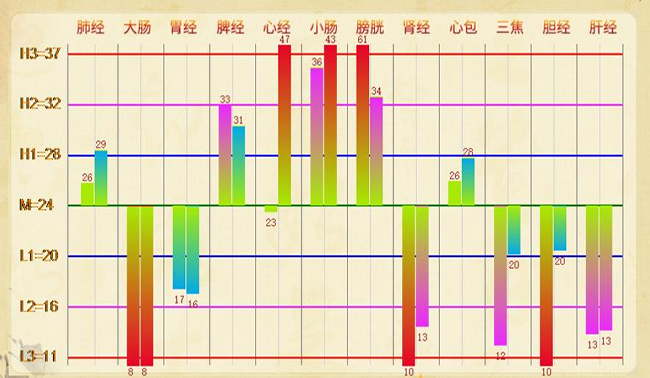Click the 肺经 blue-green bar labeled 29
This screenshot has width=650, height=378.
click(101, 178)
